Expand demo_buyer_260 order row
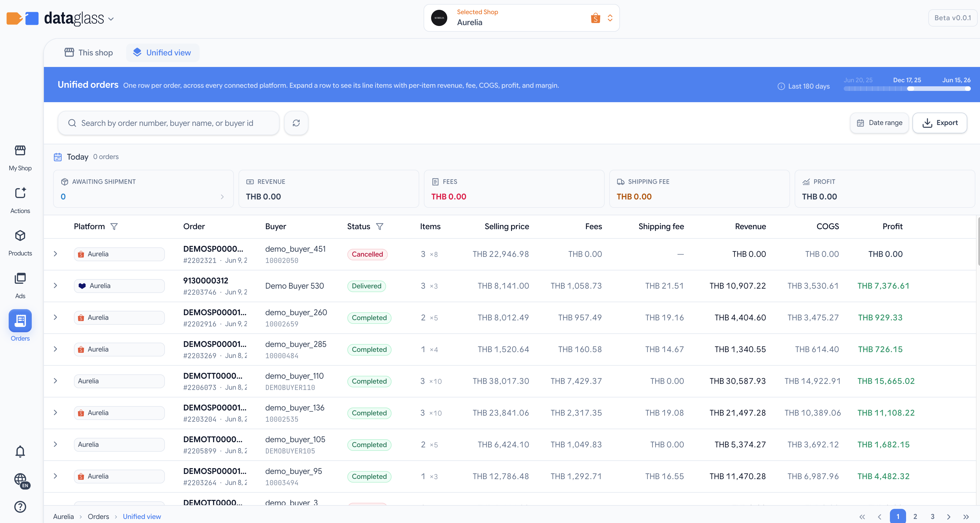Viewport: 980px width, 523px height. (x=55, y=317)
